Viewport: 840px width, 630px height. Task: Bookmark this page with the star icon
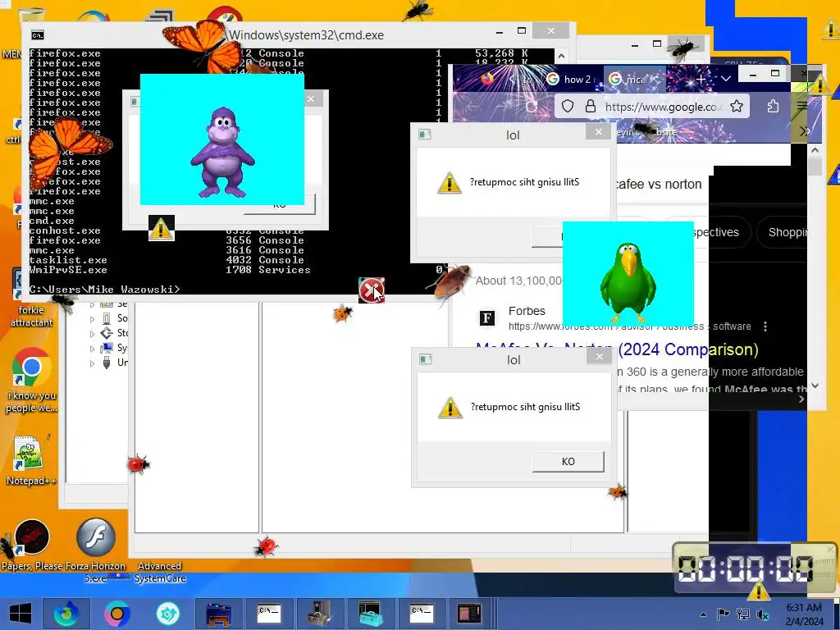tap(737, 107)
